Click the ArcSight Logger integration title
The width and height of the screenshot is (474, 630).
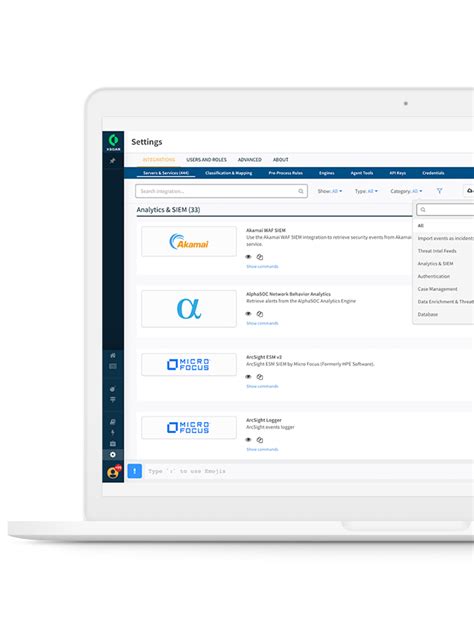pos(264,420)
